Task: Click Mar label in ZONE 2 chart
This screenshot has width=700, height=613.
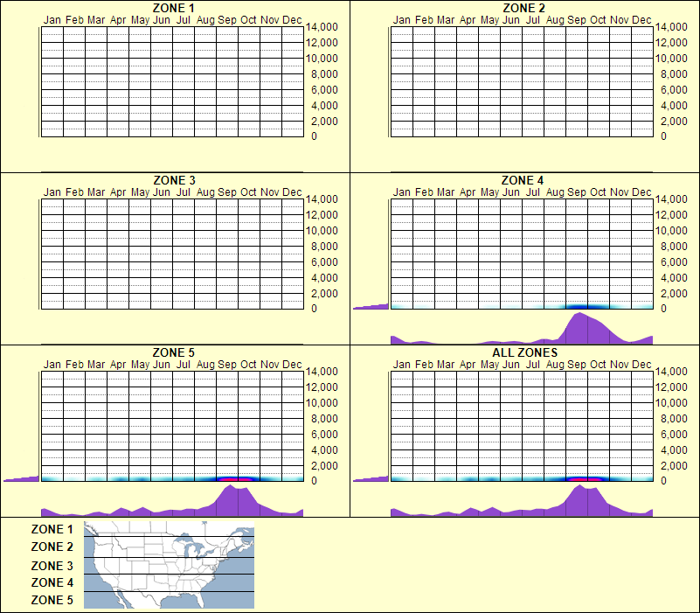Action: (446, 20)
